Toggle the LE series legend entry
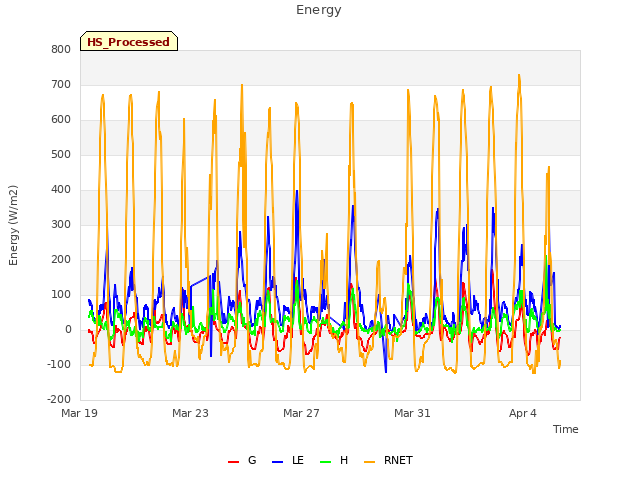 click(x=288, y=460)
